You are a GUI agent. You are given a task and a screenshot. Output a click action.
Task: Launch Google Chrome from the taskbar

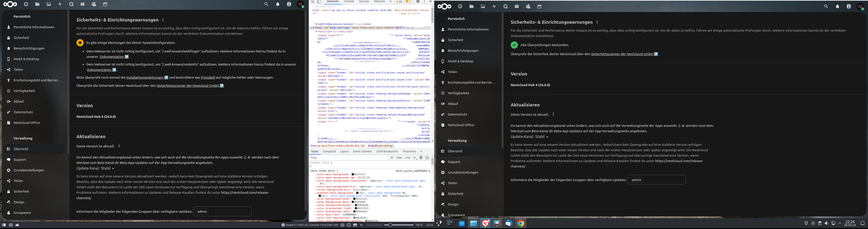521,223
